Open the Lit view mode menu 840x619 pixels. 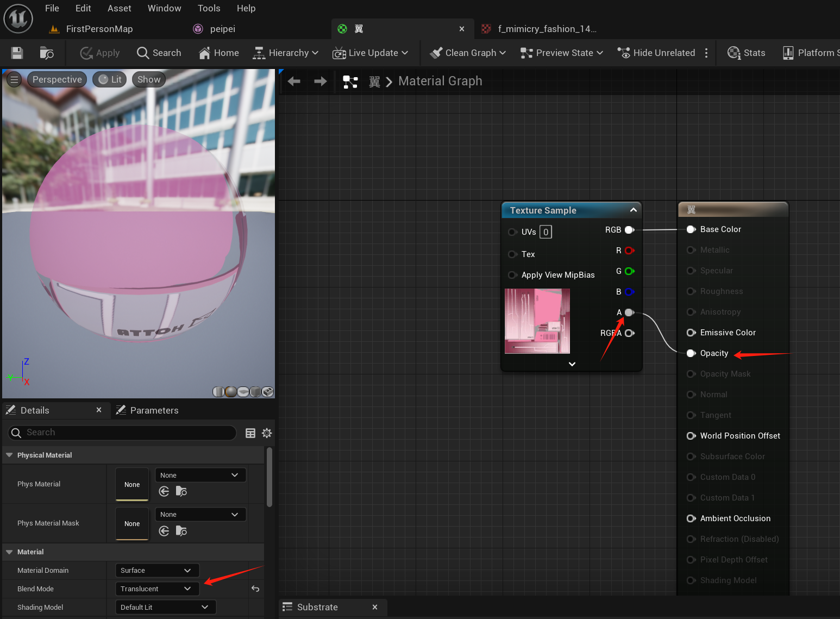[x=110, y=79]
